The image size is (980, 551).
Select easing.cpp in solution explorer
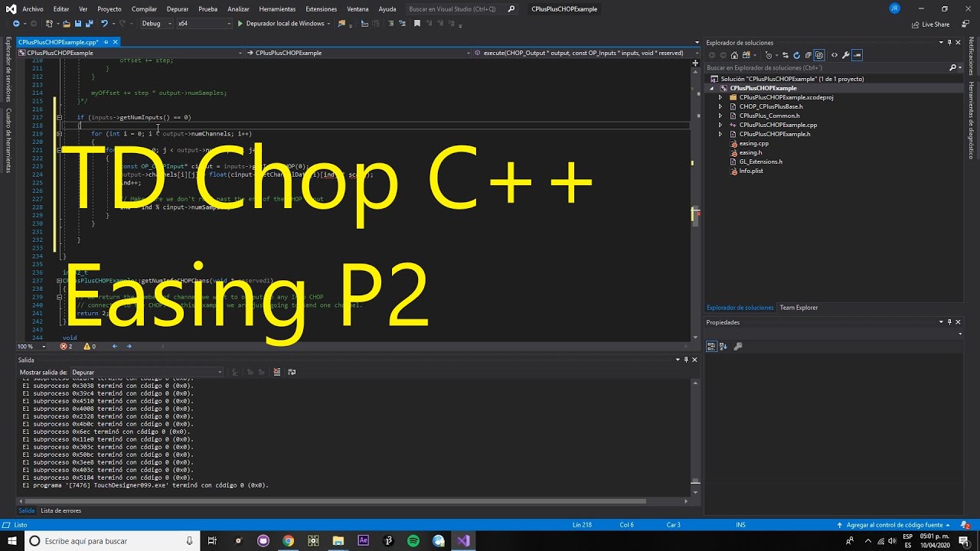[753, 143]
